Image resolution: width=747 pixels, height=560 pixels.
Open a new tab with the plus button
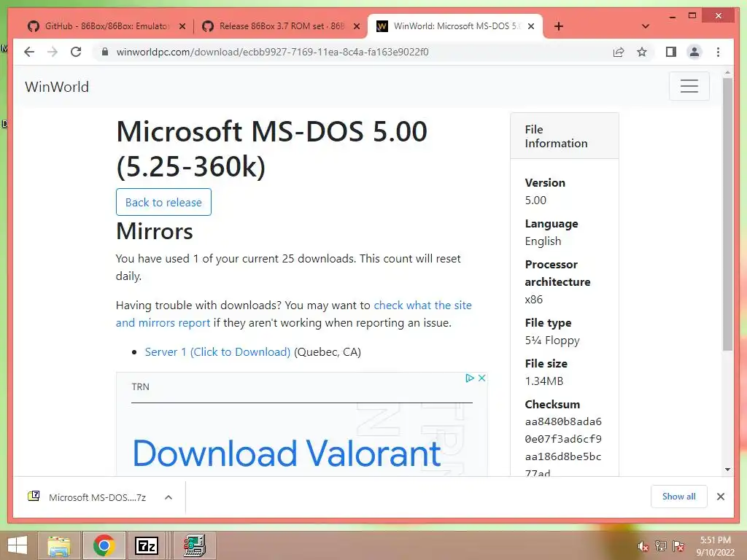point(559,26)
